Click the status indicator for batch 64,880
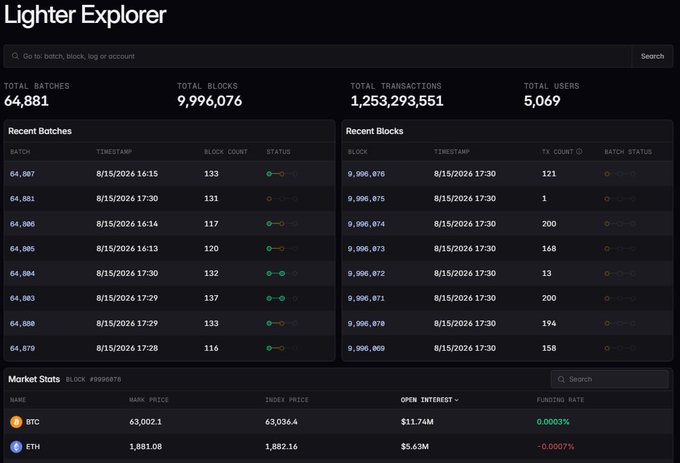 pos(281,323)
